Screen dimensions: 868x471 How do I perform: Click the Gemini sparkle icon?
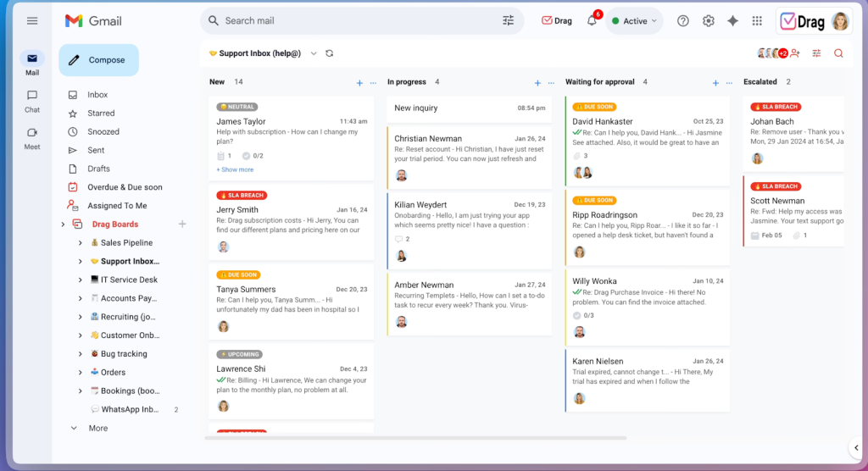pyautogui.click(x=732, y=21)
